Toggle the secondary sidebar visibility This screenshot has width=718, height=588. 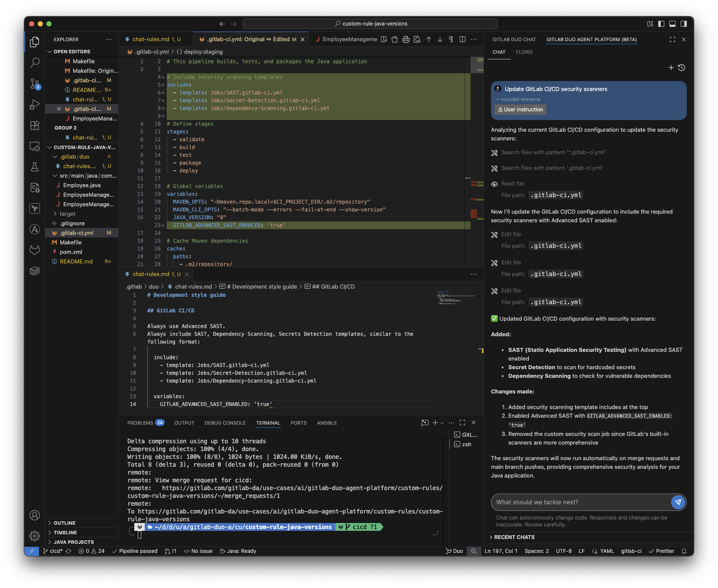click(683, 24)
